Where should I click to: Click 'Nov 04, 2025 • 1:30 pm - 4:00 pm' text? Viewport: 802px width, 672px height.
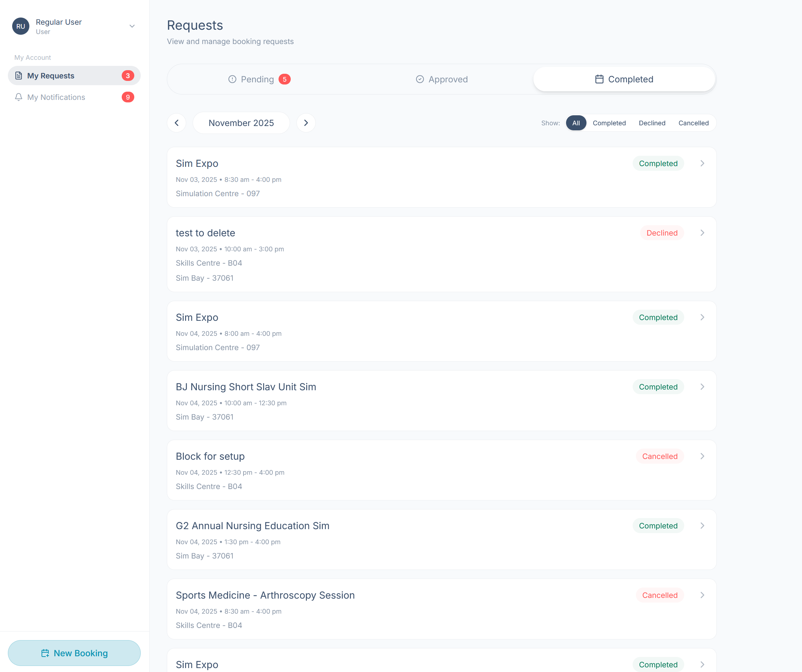(228, 542)
